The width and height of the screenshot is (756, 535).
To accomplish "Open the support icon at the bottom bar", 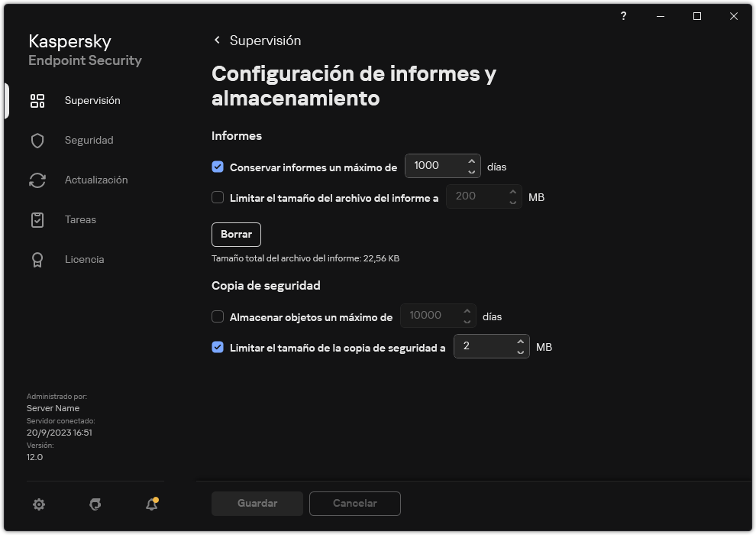I will tap(95, 504).
